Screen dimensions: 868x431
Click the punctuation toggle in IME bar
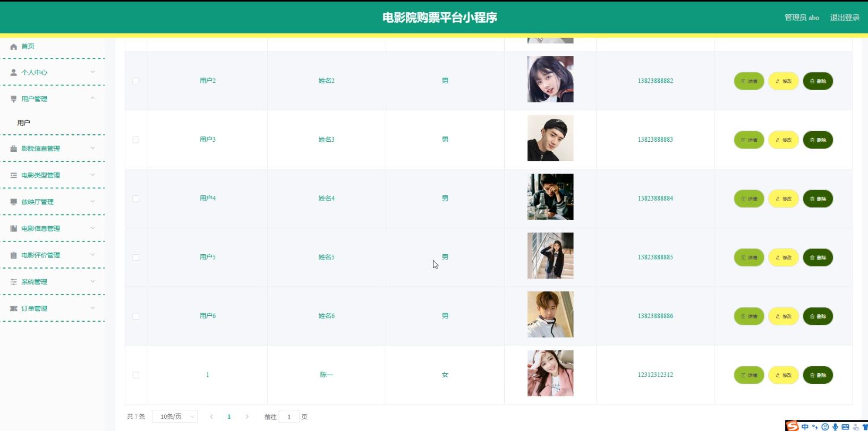(815, 427)
